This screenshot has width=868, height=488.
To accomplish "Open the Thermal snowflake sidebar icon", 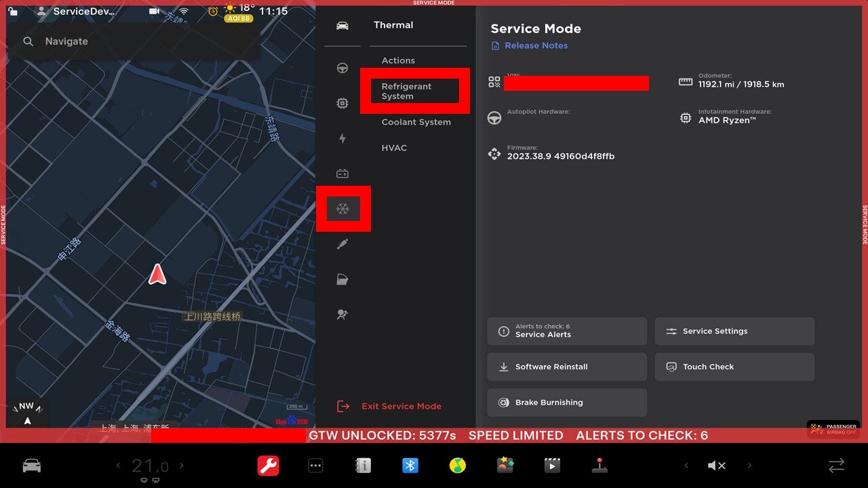I will click(342, 209).
